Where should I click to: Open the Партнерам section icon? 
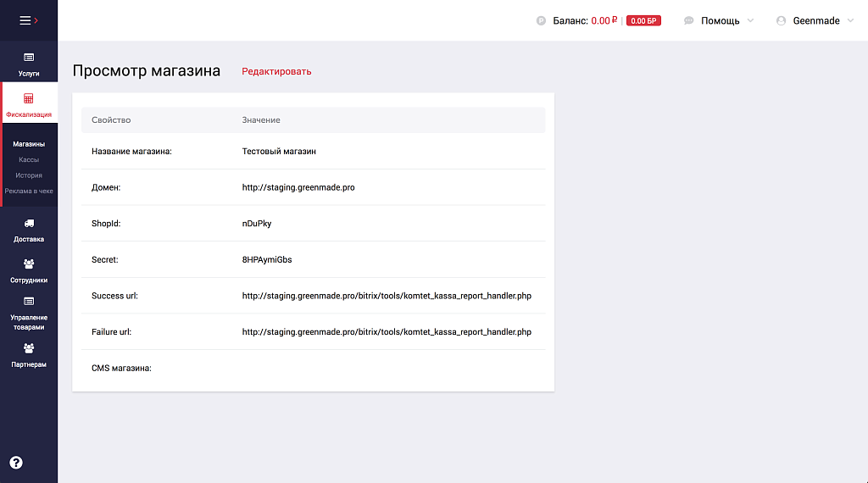[29, 348]
